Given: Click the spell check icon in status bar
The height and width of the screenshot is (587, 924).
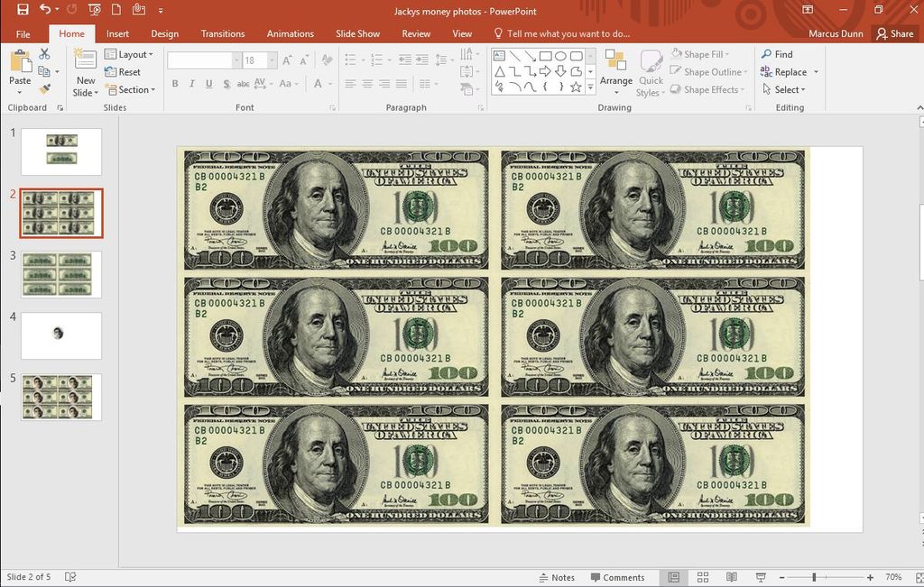Looking at the screenshot, I should pos(70,577).
